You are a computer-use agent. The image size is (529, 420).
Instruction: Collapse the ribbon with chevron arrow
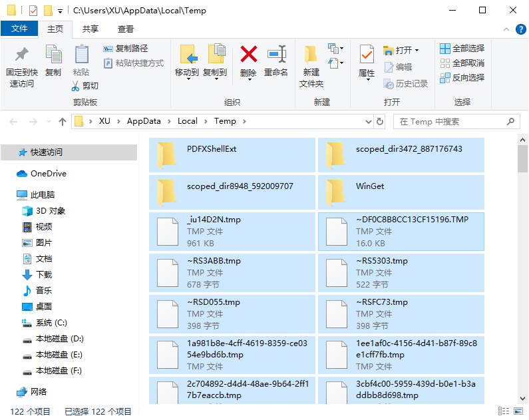[x=504, y=29]
